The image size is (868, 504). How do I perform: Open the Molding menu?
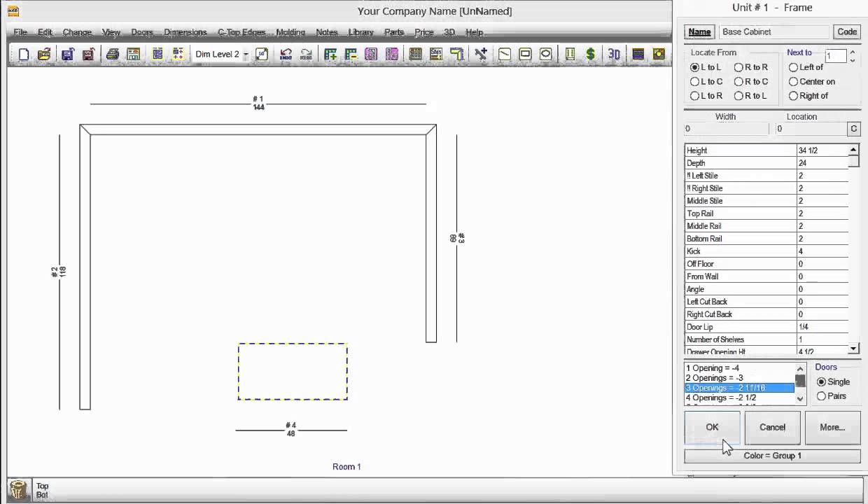290,32
